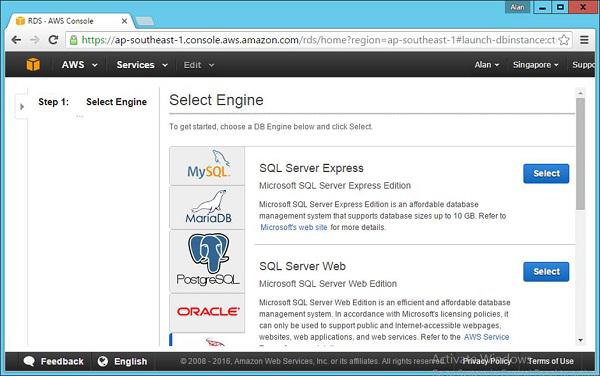This screenshot has width=600, height=376.
Task: Click the SQL Server Web heading
Action: (x=302, y=266)
